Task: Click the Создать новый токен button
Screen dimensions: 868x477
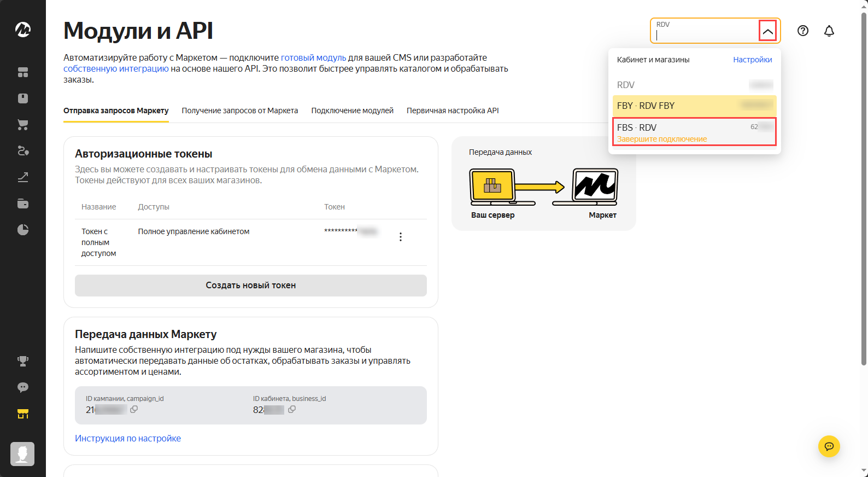Action: pos(251,286)
